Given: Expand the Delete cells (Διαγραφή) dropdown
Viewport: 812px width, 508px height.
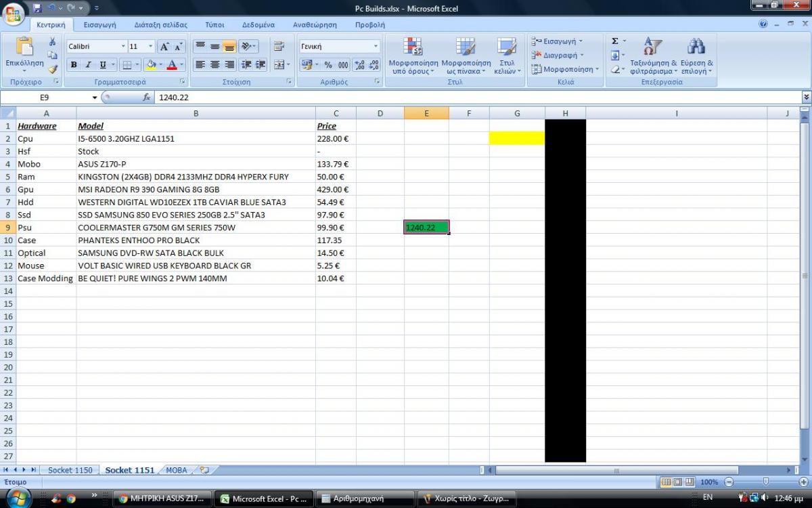Looking at the screenshot, I should [582, 56].
